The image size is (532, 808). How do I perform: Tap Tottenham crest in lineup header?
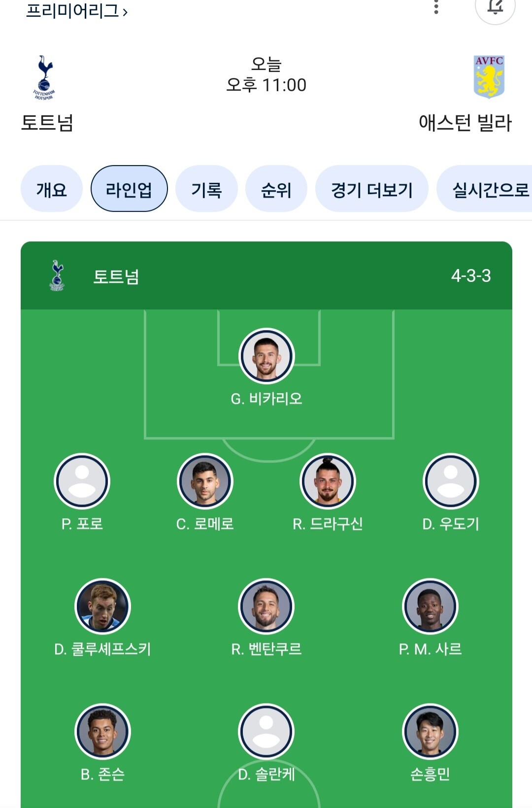[57, 275]
